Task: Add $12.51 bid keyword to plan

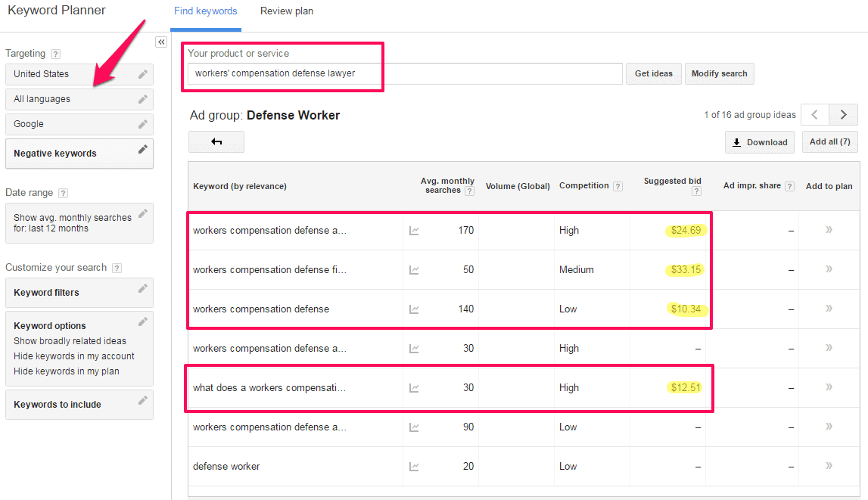Action: 829,387
